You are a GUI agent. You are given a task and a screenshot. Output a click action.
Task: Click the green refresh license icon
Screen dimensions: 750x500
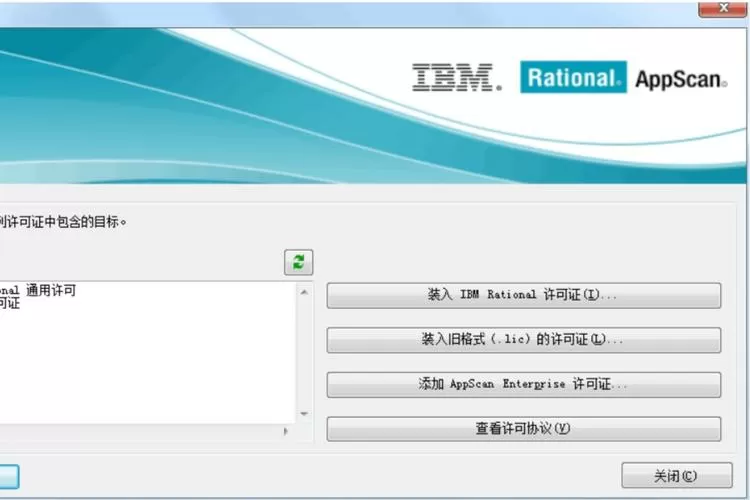click(x=298, y=262)
